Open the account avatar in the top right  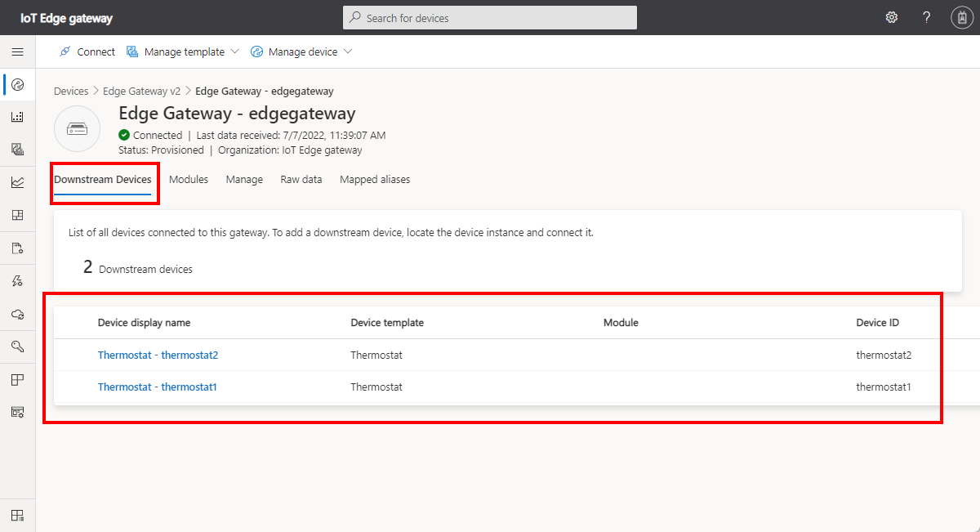(962, 17)
